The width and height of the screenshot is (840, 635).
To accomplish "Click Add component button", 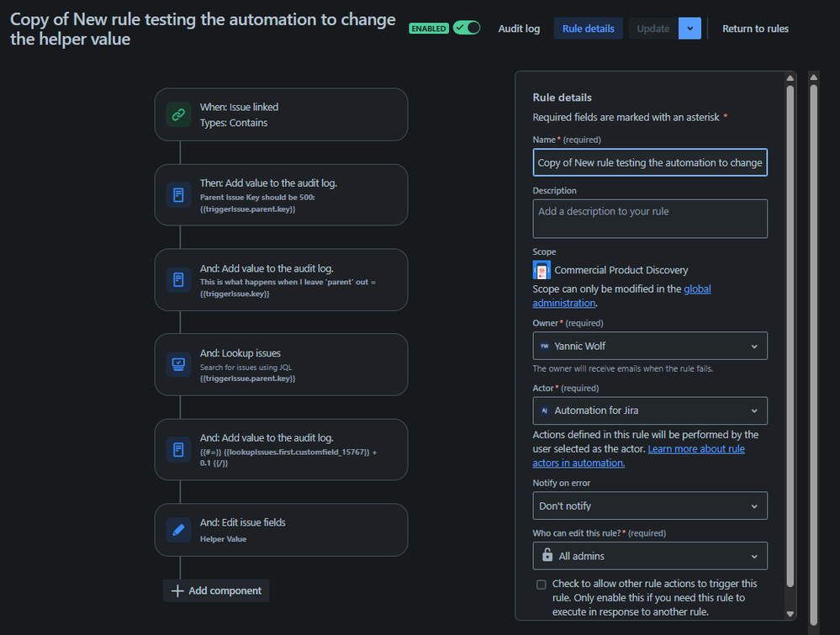I will [216, 590].
